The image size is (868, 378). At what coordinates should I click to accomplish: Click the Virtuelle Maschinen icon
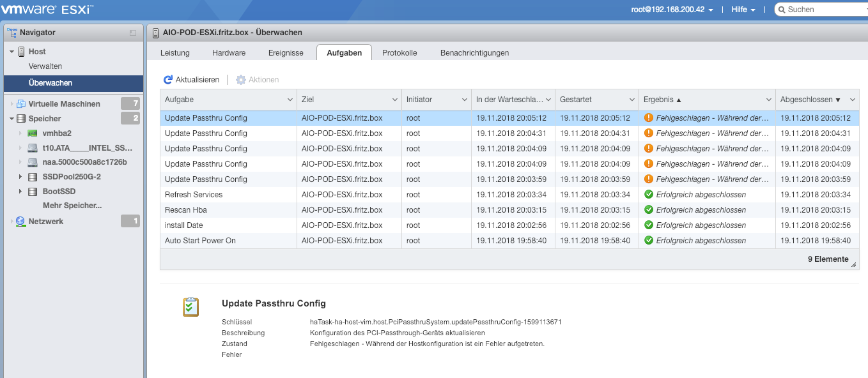tap(20, 104)
